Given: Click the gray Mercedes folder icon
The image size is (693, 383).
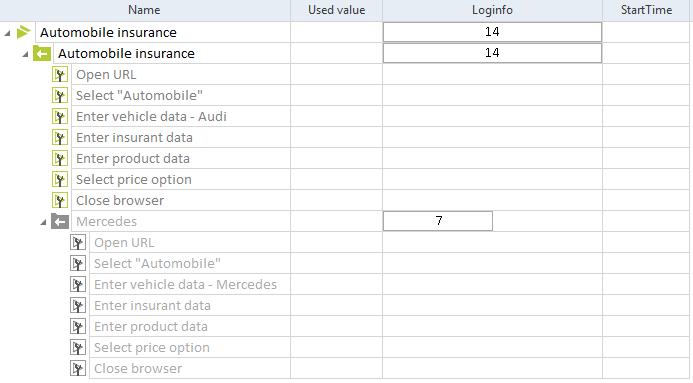Looking at the screenshot, I should (x=60, y=221).
